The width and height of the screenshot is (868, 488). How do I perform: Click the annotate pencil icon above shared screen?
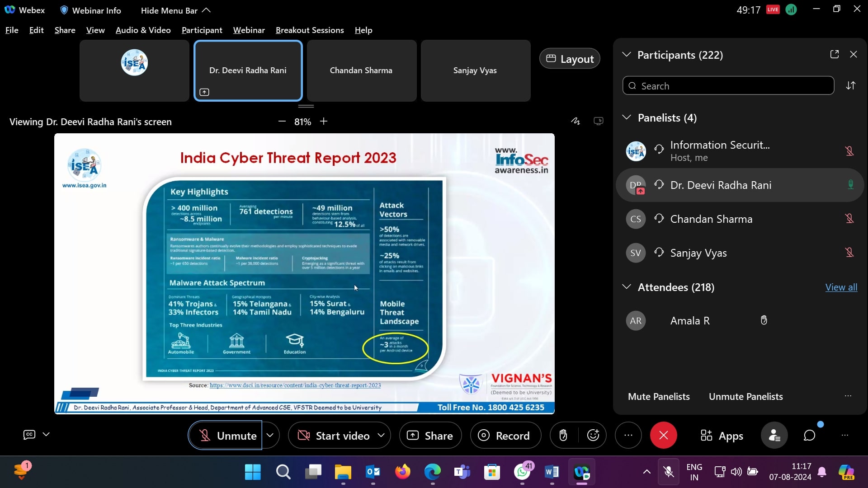pos(575,121)
